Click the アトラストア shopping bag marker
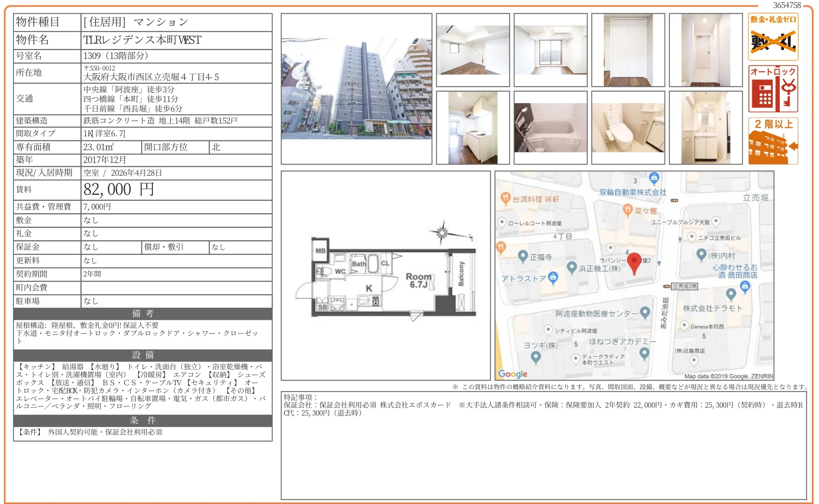Image resolution: width=819 pixels, height=504 pixels. tap(553, 277)
